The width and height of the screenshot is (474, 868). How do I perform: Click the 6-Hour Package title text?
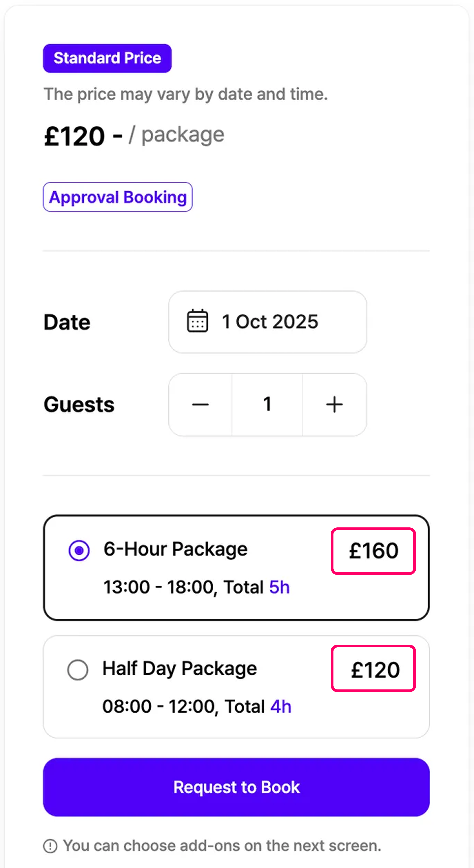[175, 549]
